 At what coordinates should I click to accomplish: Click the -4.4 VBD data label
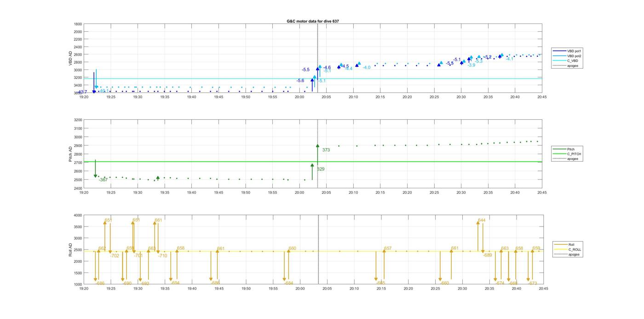[348, 69]
